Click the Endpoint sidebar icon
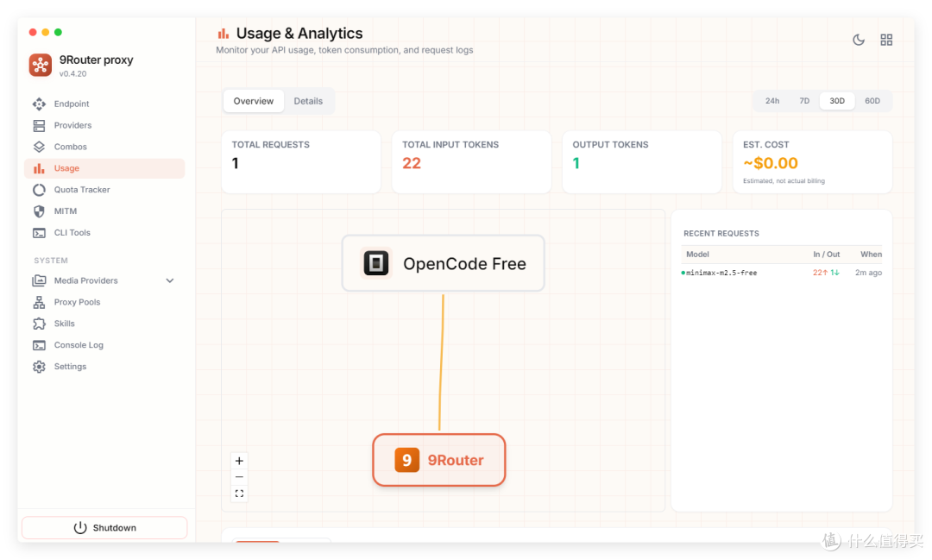Viewport: 932px width, 560px height. click(x=39, y=104)
